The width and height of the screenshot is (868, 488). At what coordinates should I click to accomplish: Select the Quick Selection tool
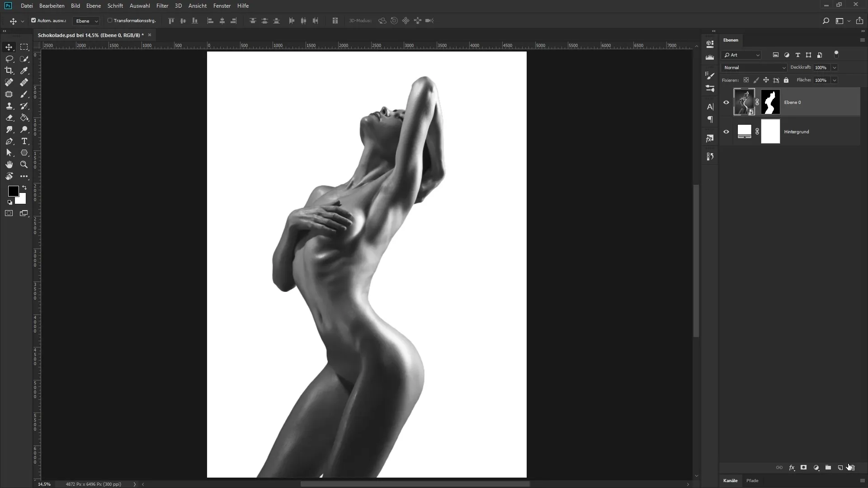point(24,59)
